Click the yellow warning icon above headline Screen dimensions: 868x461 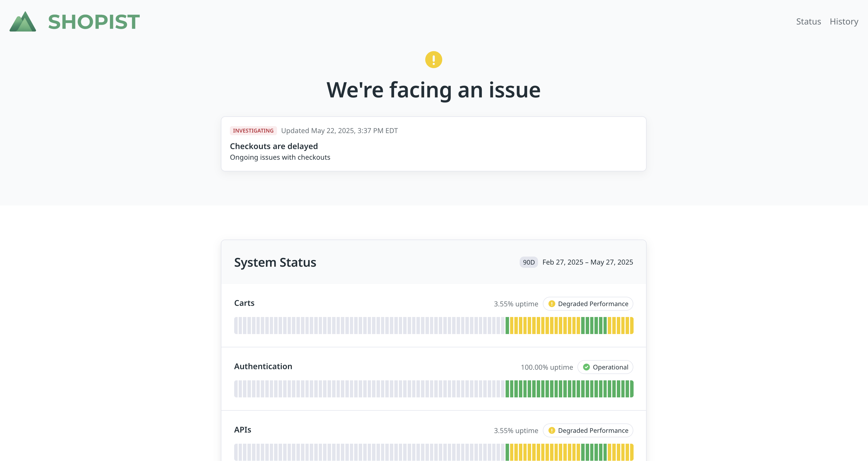433,60
